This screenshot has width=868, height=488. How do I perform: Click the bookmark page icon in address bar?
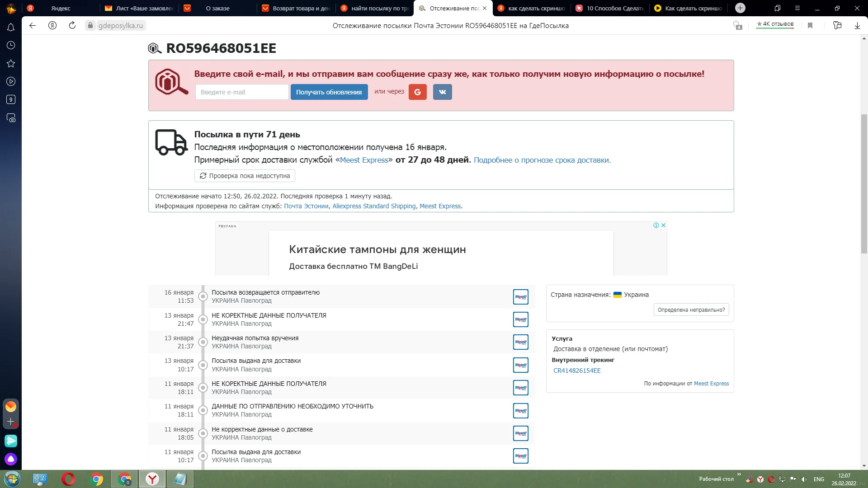(x=810, y=26)
